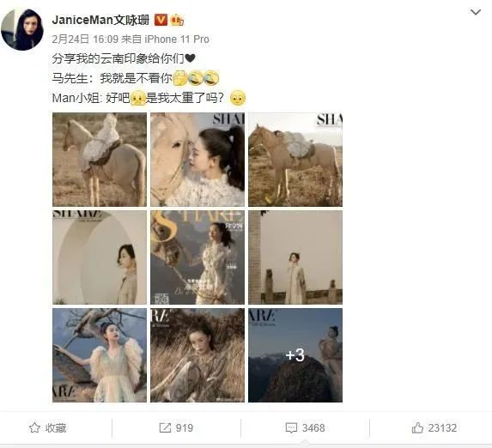Open JaniceMan's profile avatar
Viewport: 492px width, 448px height.
(x=22, y=29)
